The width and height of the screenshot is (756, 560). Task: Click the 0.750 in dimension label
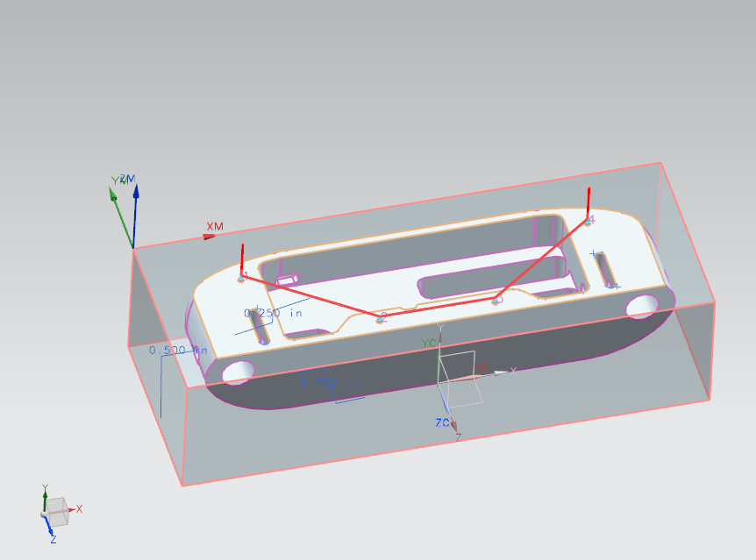(x=318, y=383)
